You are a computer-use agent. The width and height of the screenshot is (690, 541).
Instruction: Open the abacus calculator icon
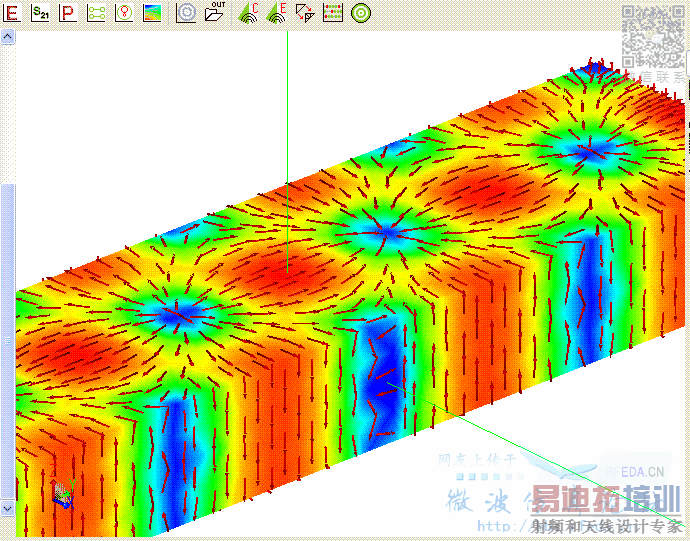pos(333,13)
